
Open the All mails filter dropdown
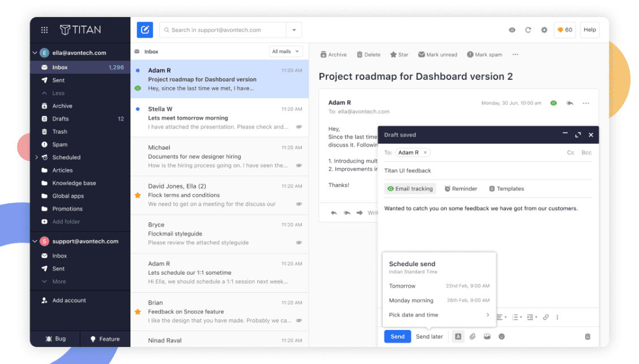(286, 52)
